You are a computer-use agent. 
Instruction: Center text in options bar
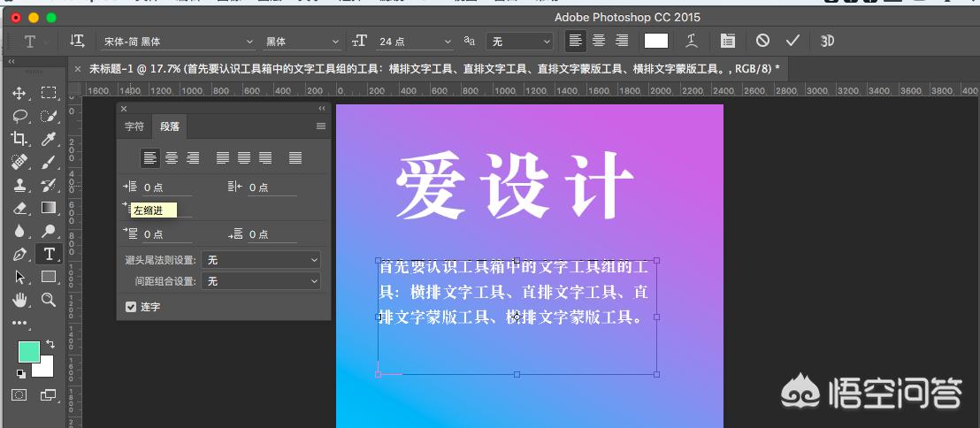[599, 42]
